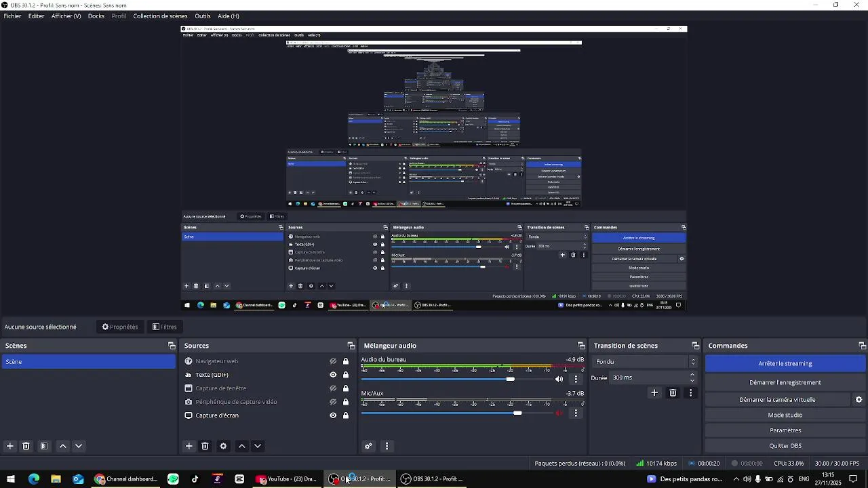Open Audio du bureau three-dot options
Image resolution: width=868 pixels, height=488 pixels.
pos(576,379)
